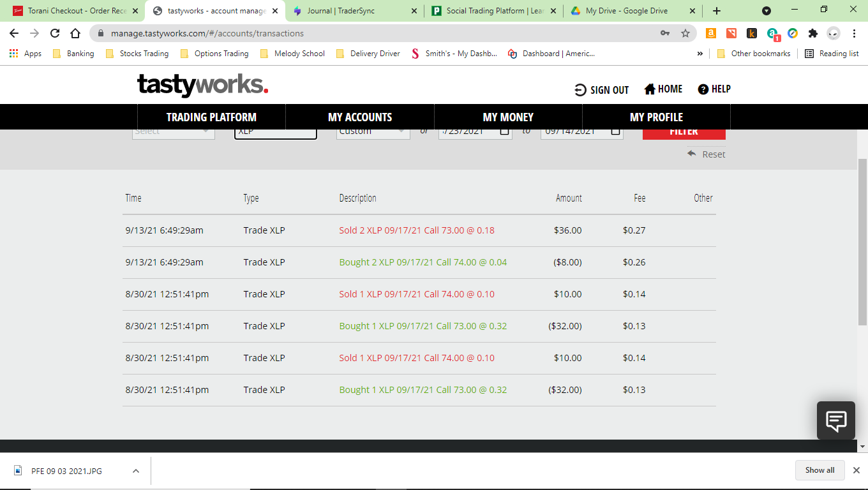This screenshot has height=490, width=868.
Task: Go to tastyworks Home link
Action: [x=663, y=89]
